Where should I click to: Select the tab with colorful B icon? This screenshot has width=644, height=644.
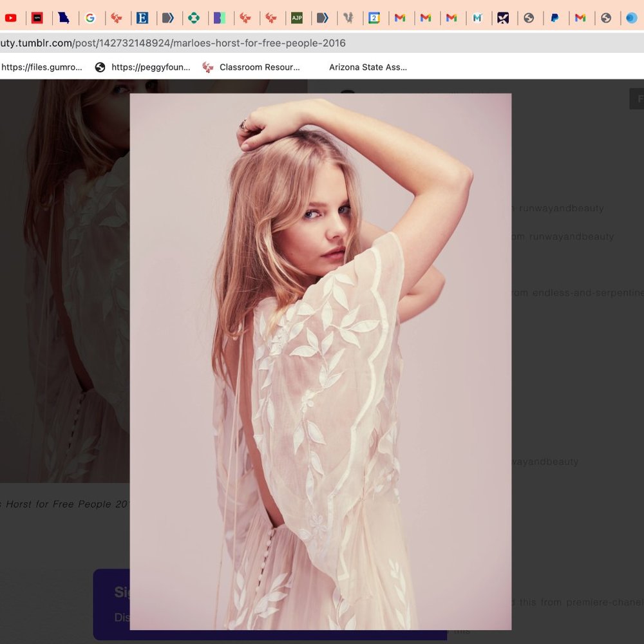220,18
